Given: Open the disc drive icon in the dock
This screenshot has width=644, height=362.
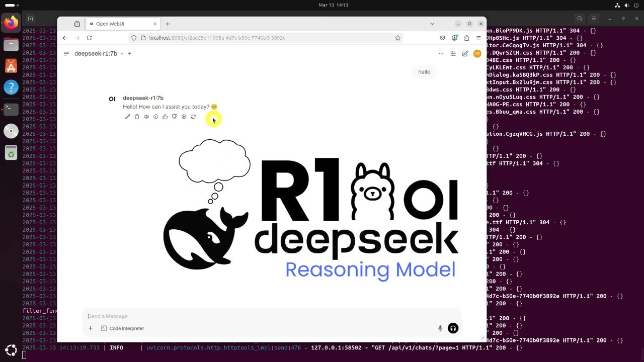Looking at the screenshot, I should point(11,131).
